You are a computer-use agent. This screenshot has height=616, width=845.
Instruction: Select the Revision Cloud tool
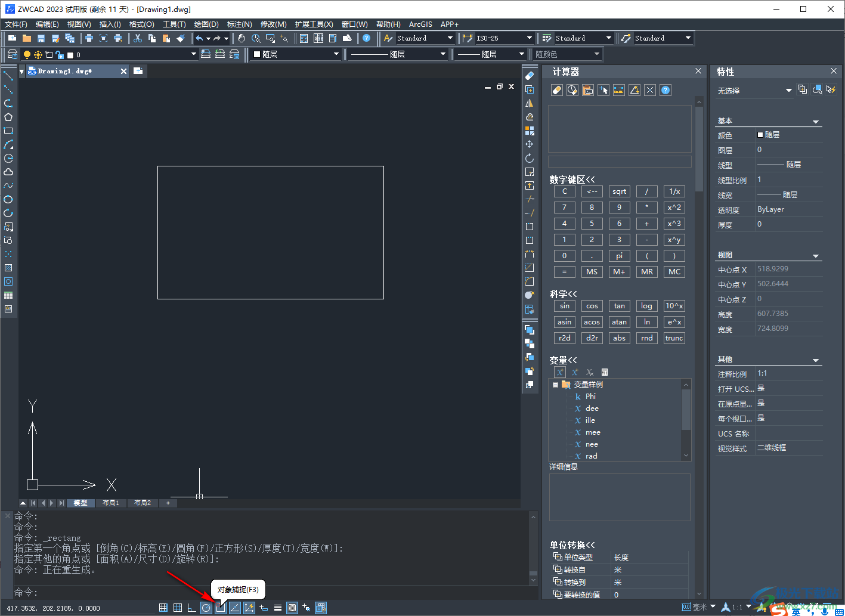pos(8,172)
